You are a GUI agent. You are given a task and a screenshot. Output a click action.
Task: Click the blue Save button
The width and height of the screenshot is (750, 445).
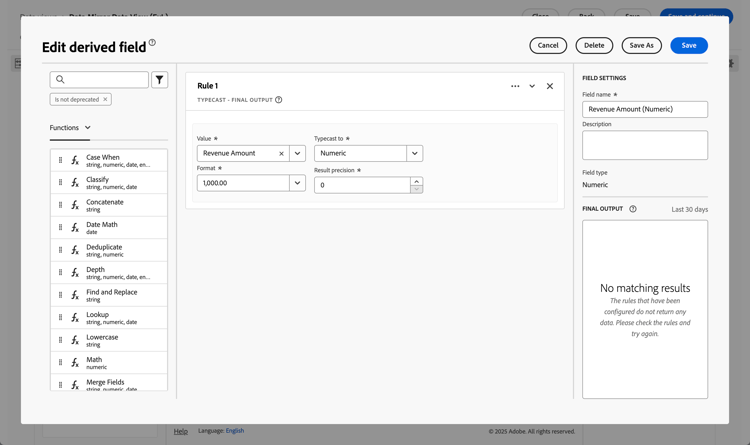pos(689,45)
